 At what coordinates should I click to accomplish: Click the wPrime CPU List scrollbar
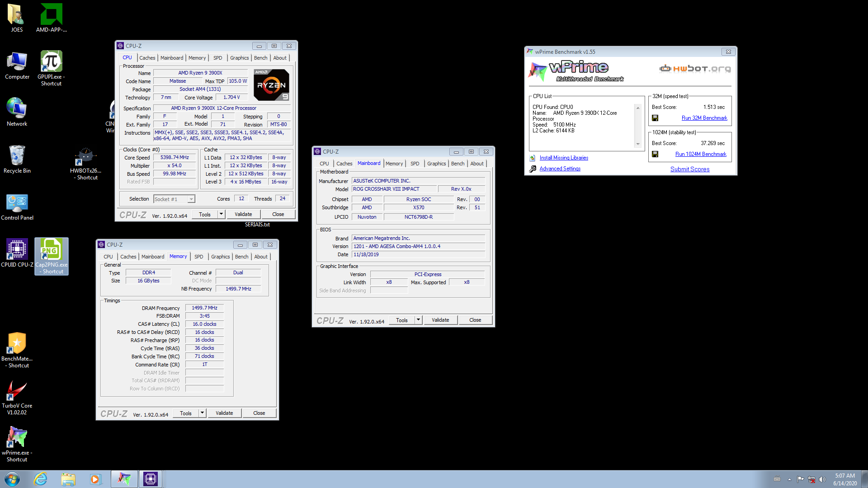pos(638,126)
